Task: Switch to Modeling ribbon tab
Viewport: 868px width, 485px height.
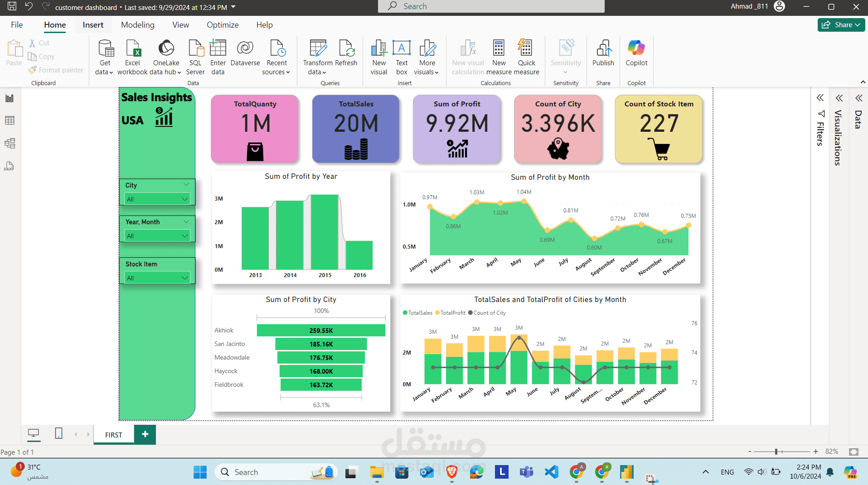Action: [x=137, y=25]
